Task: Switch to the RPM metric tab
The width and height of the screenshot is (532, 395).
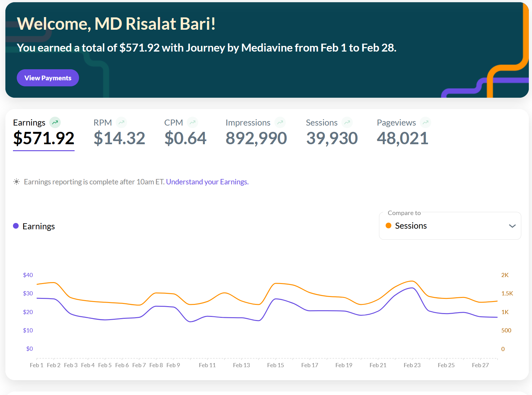Action: coord(119,133)
